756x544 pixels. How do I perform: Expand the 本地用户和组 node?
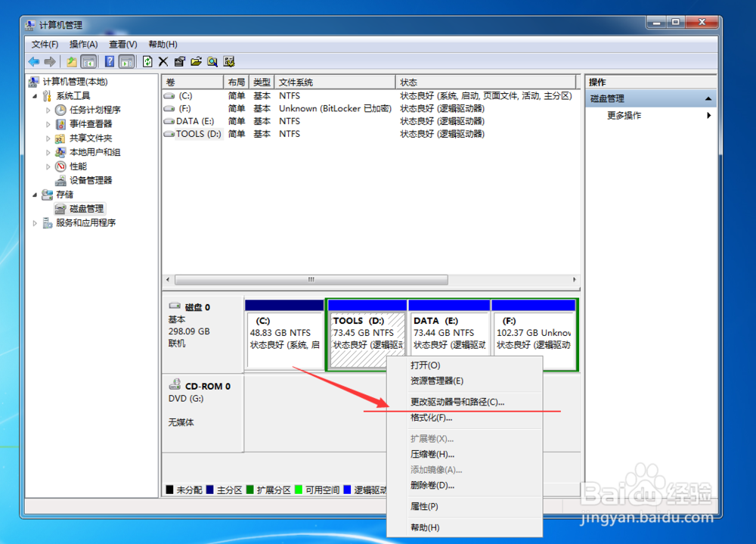(48, 153)
